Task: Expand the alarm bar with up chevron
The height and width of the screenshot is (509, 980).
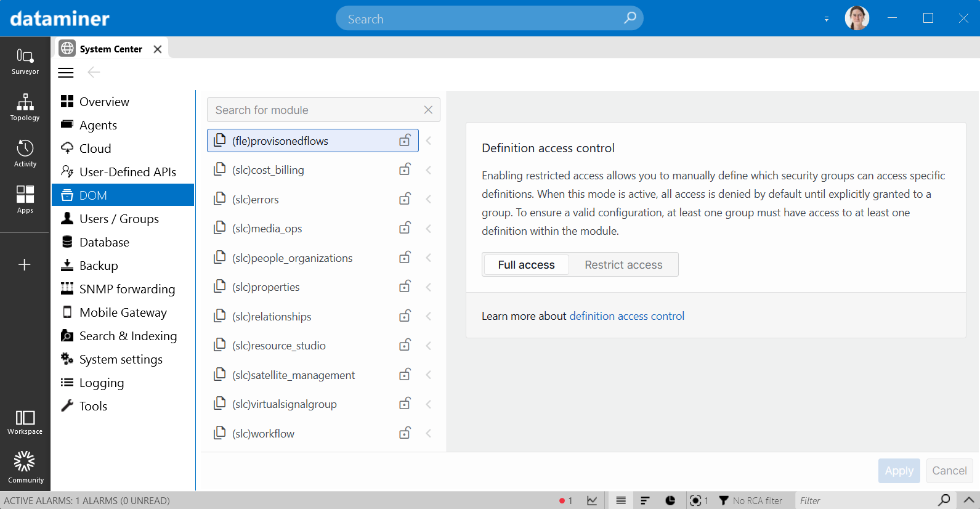Action: coord(968,500)
